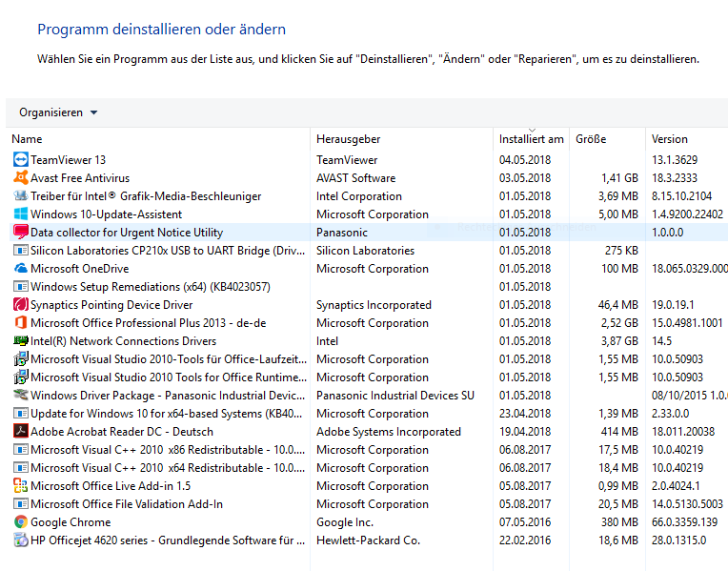Click publisher Panasonic Industrial Devices SU cell
The image size is (728, 571).
(x=395, y=396)
